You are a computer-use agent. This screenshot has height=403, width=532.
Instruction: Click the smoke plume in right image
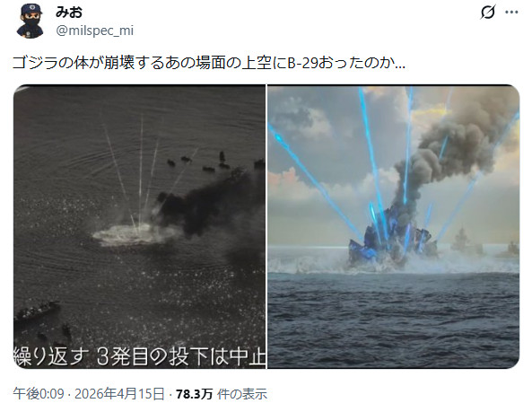451,149
